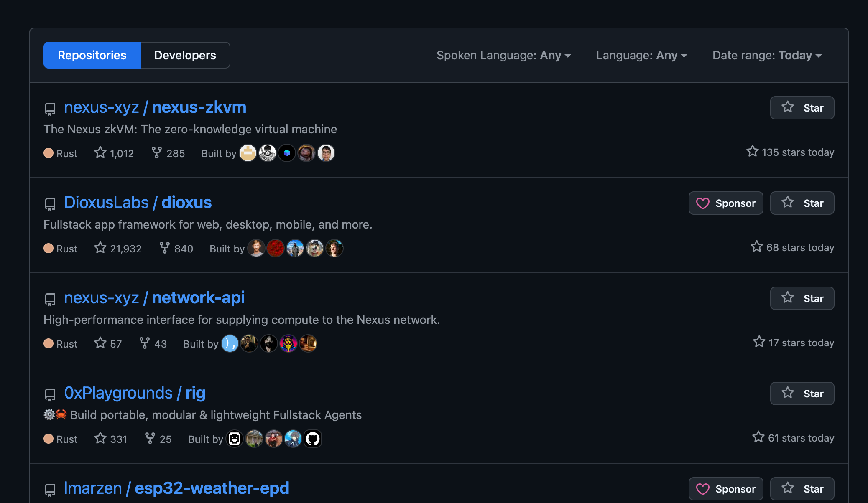View the 285 forks of nexus-zkvm
The width and height of the screenshot is (868, 503).
point(168,153)
